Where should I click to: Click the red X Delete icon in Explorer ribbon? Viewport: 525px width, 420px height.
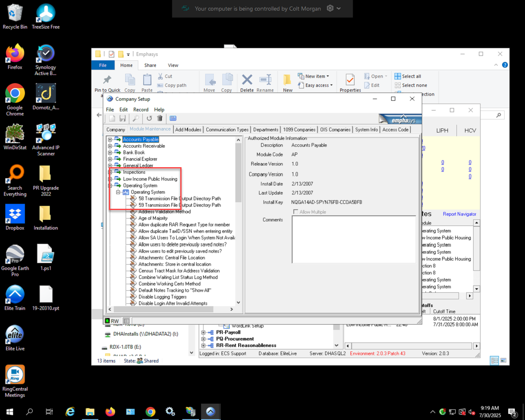click(247, 80)
